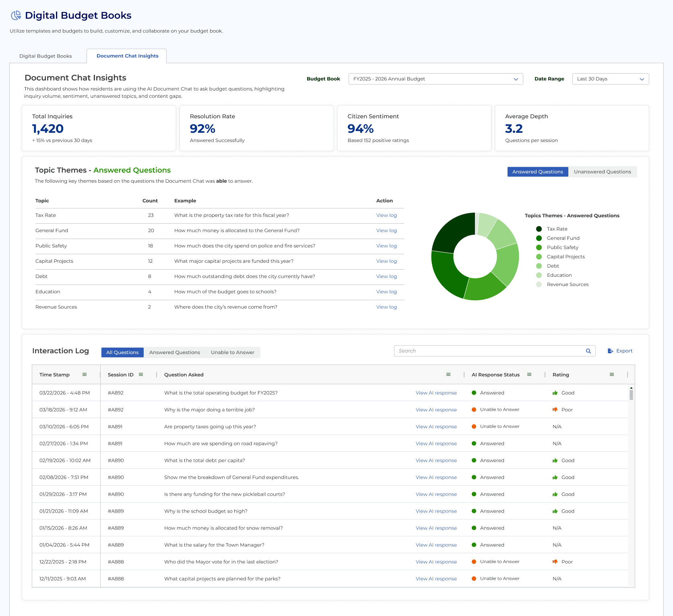Click the search magnifier in Interaction Log
Image resolution: width=673 pixels, height=616 pixels.
(588, 350)
